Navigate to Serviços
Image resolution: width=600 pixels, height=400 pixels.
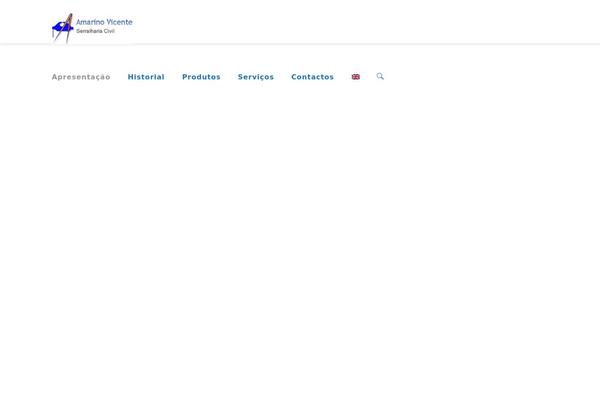256,77
